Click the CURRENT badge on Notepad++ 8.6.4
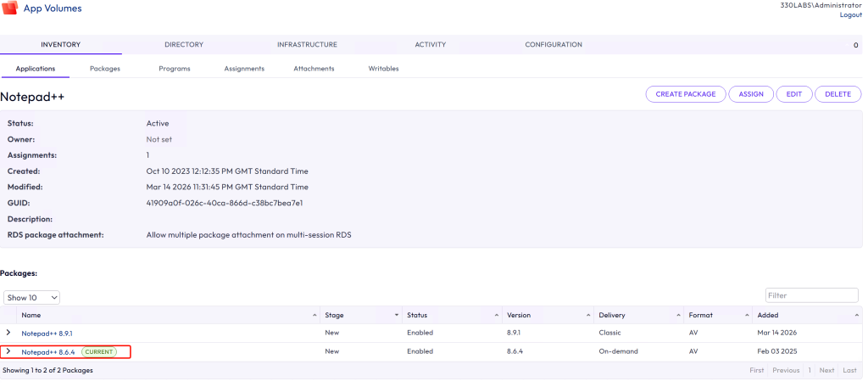 pos(99,351)
